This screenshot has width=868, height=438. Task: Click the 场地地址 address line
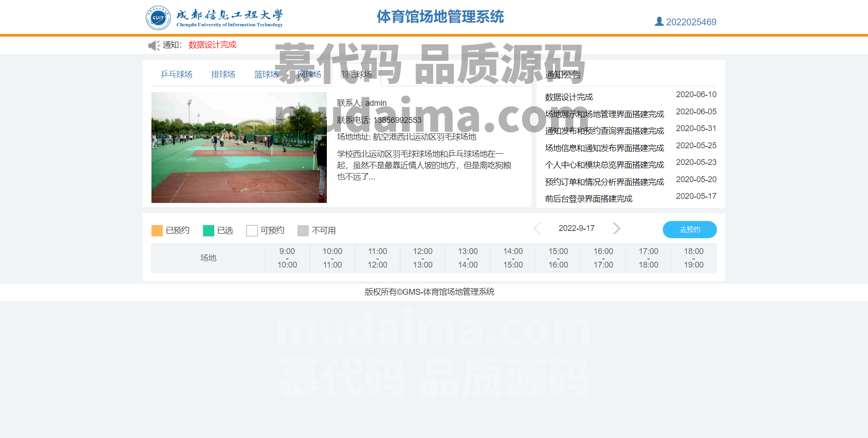[x=406, y=137]
